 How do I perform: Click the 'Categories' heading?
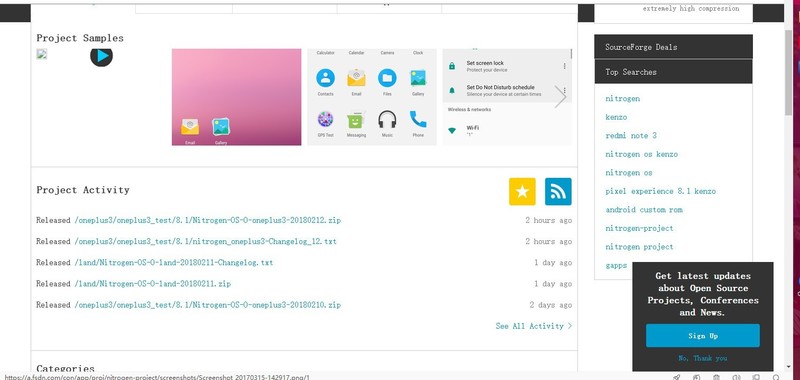pyautogui.click(x=65, y=369)
